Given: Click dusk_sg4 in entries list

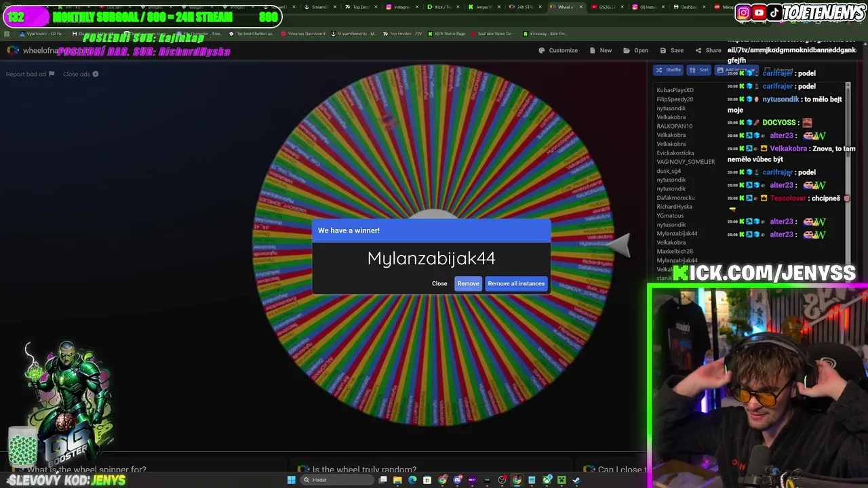Looking at the screenshot, I should (x=669, y=171).
